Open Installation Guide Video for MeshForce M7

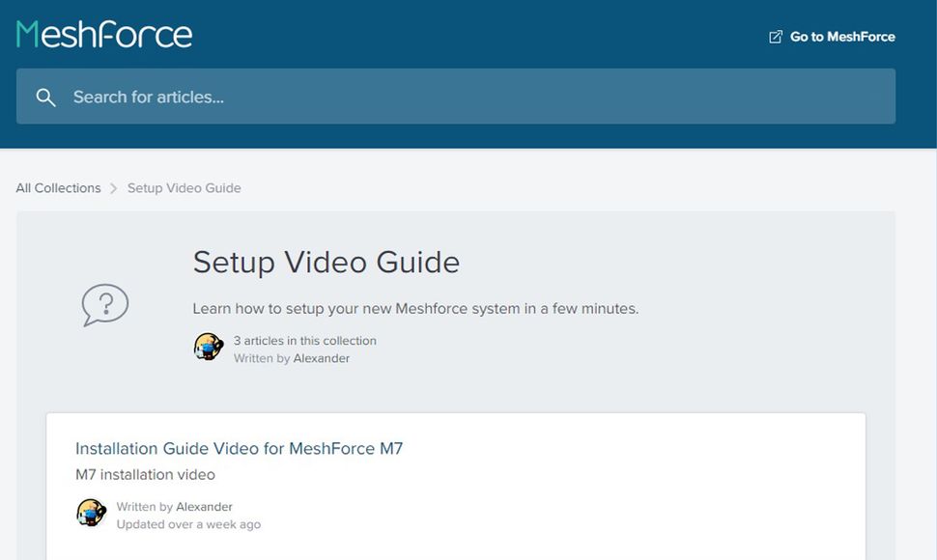[x=239, y=448]
